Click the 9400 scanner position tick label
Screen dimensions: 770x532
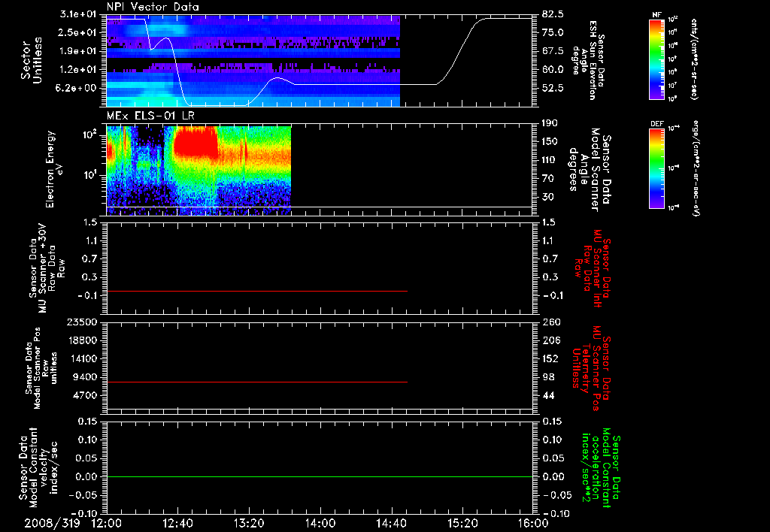(86, 377)
